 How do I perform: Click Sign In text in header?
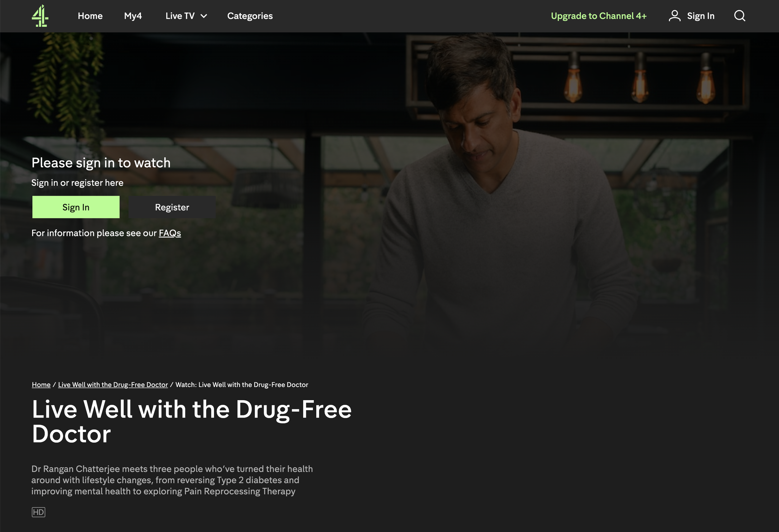[700, 16]
